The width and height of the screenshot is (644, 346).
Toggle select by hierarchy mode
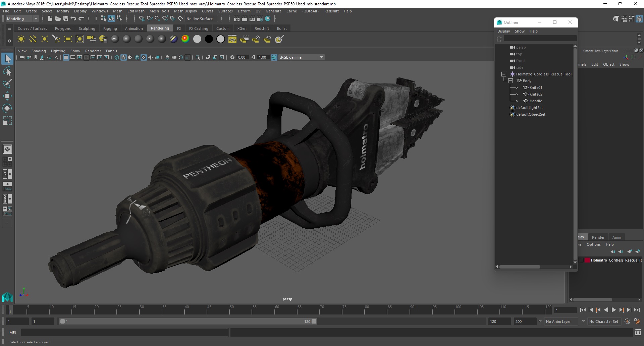click(x=103, y=19)
